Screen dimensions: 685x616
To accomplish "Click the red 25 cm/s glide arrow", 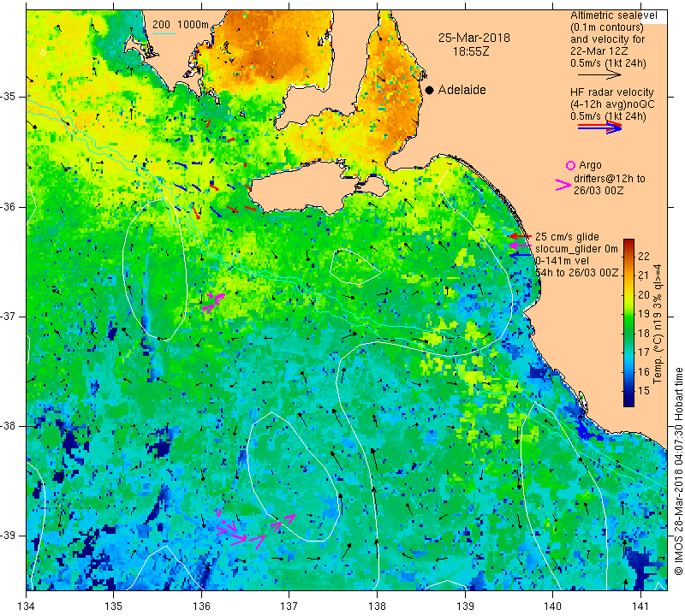I will click(x=521, y=236).
